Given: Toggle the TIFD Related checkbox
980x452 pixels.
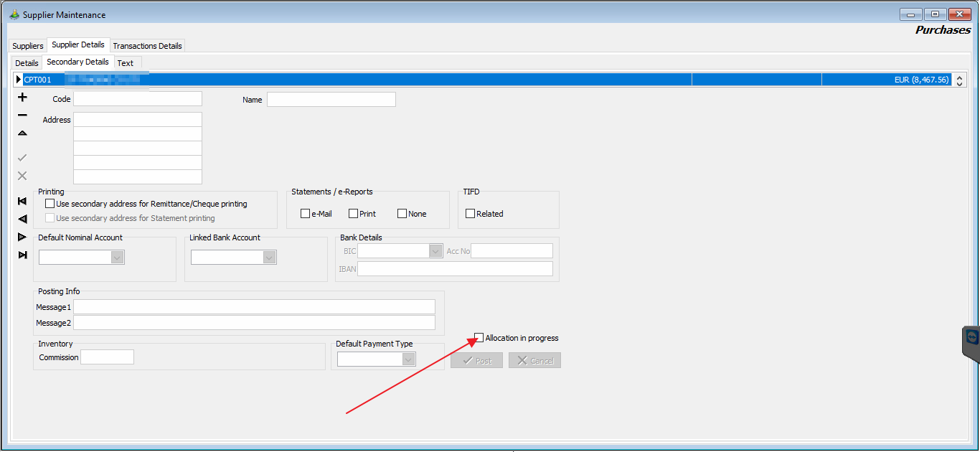Looking at the screenshot, I should click(x=471, y=214).
